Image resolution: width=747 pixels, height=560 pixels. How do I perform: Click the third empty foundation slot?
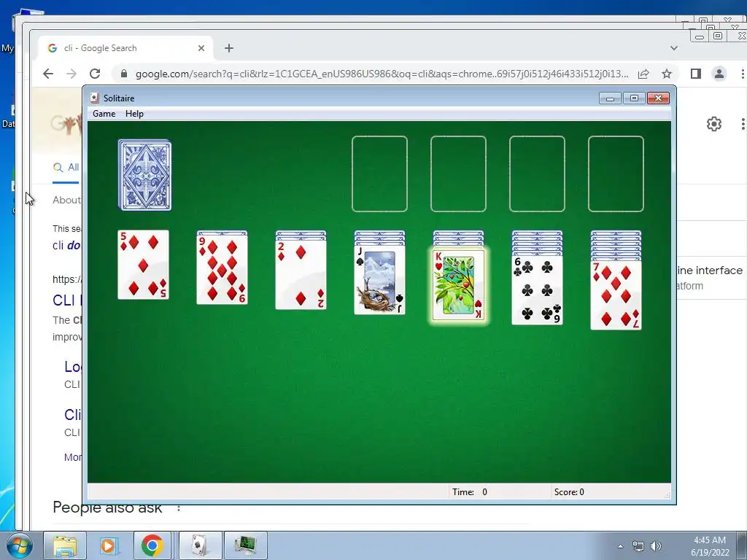click(x=538, y=174)
